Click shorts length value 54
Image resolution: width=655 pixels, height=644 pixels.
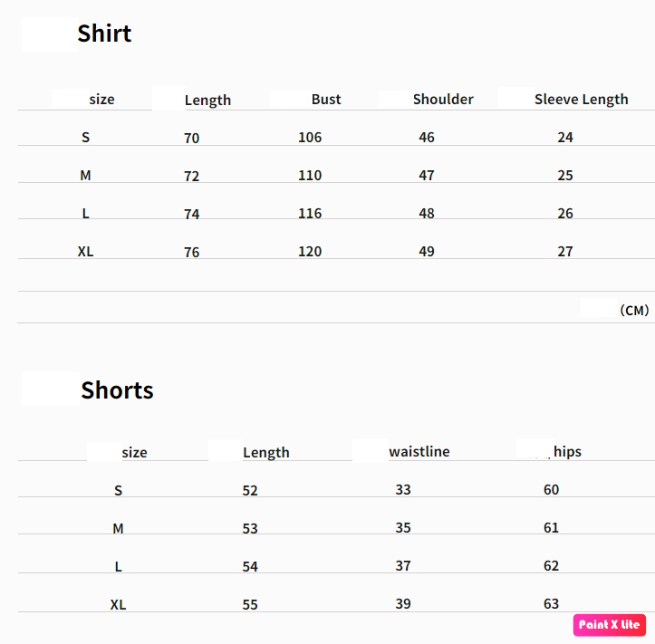coord(250,567)
